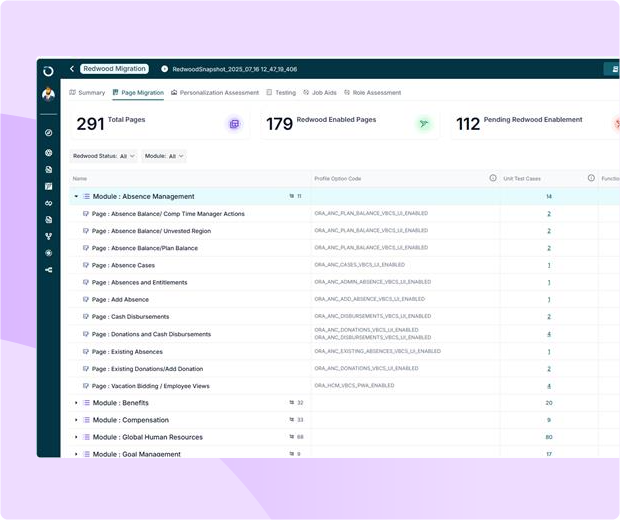This screenshot has width=620, height=520.
Task: Click the info icon next to Profile Option Code
Action: click(x=493, y=178)
